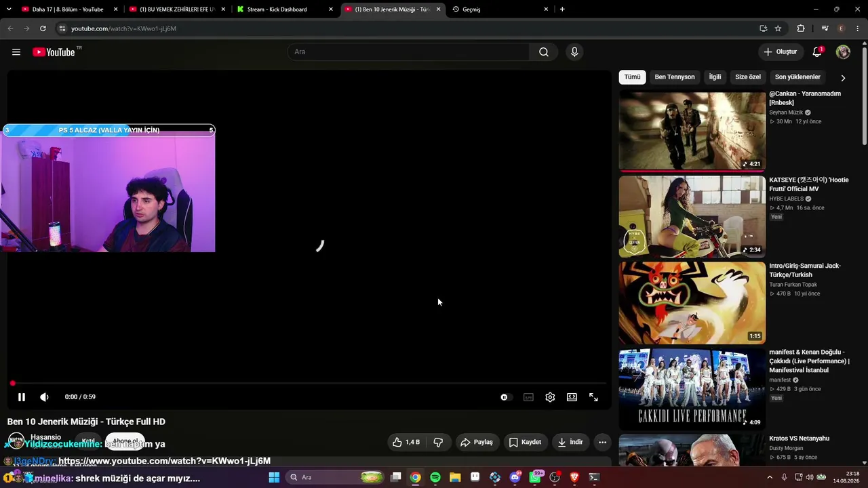Go back in browser history

coord(10,28)
